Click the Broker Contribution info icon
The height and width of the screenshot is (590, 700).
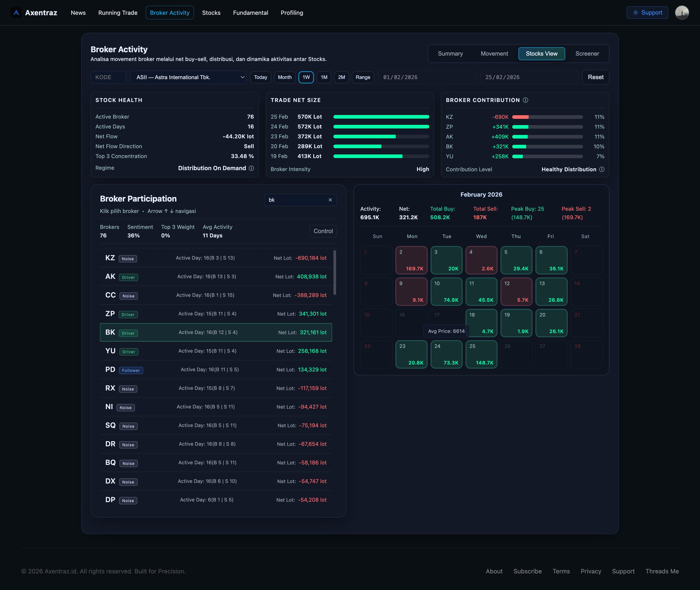point(525,100)
